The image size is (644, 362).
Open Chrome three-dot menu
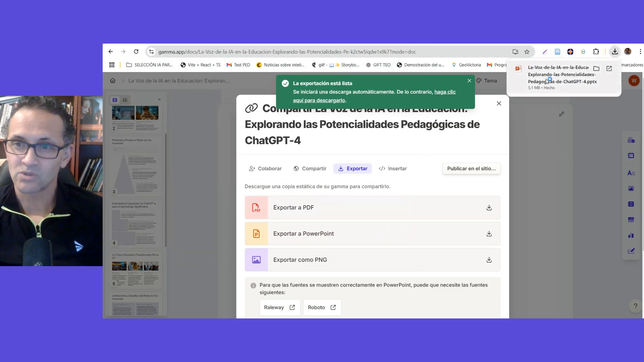point(640,52)
